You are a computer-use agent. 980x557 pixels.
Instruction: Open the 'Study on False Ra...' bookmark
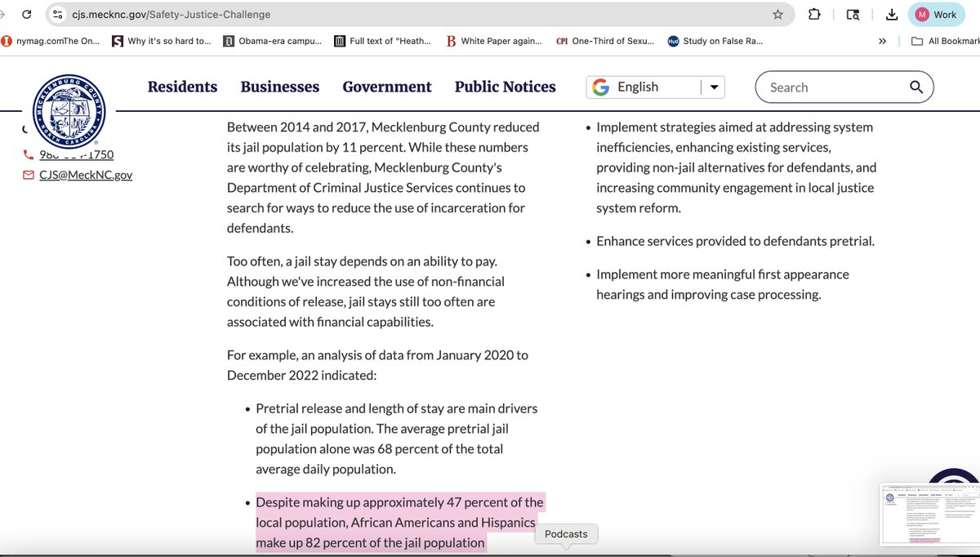(x=715, y=41)
